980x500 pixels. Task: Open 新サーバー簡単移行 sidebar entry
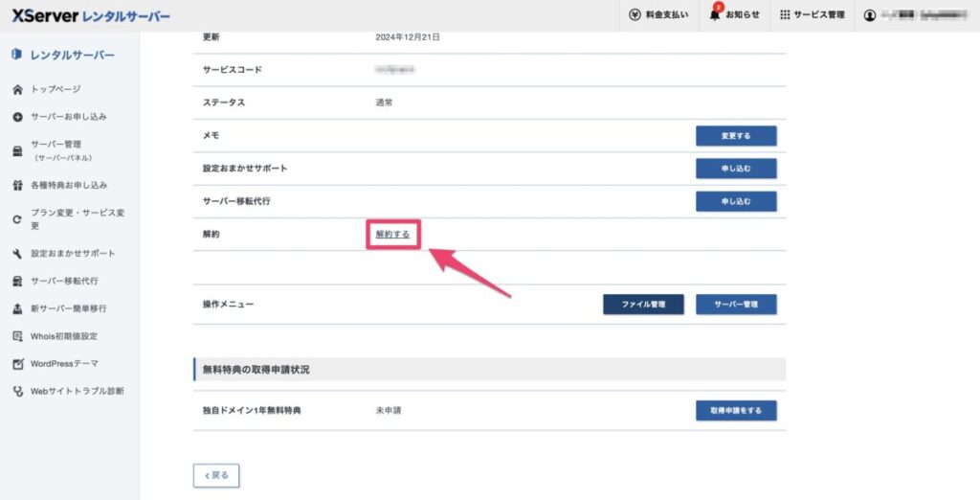(x=69, y=308)
